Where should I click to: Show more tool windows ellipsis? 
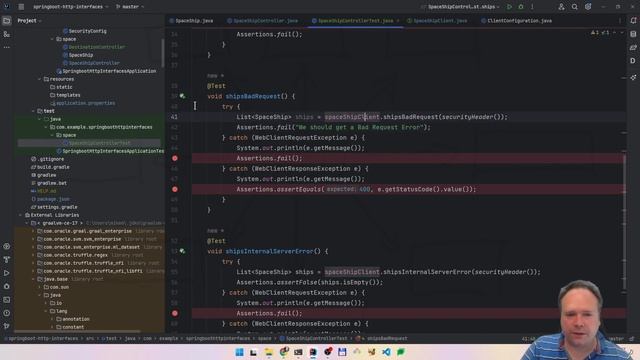pos(7,47)
